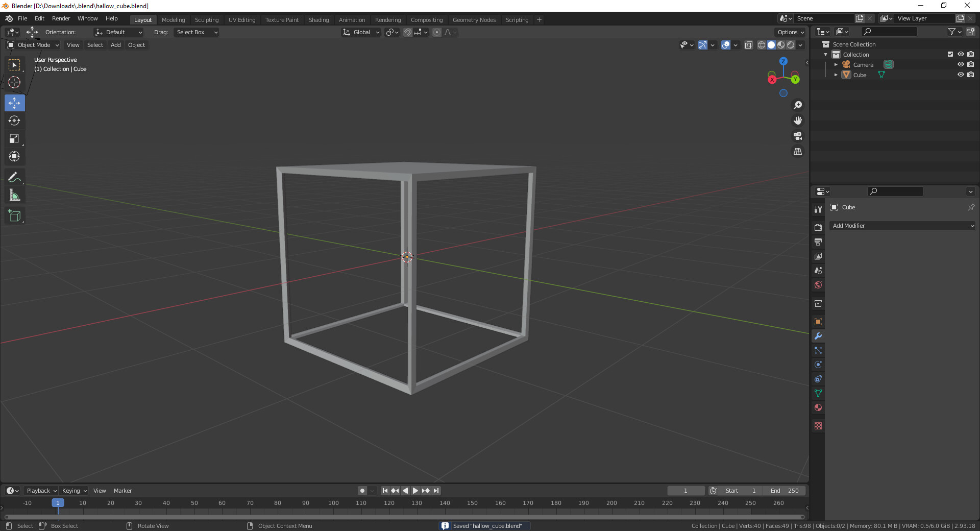Image resolution: width=980 pixels, height=531 pixels.
Task: Open Material Properties for the Cube
Action: tap(818, 408)
